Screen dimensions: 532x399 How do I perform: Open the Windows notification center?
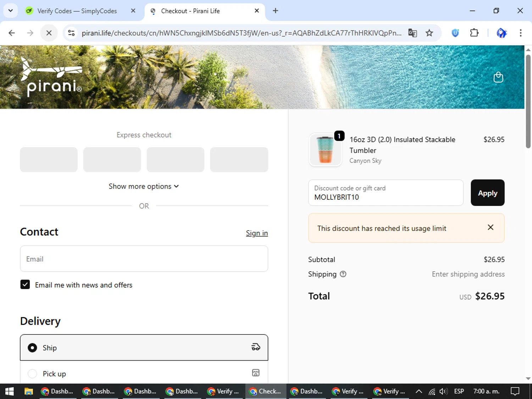(x=515, y=391)
